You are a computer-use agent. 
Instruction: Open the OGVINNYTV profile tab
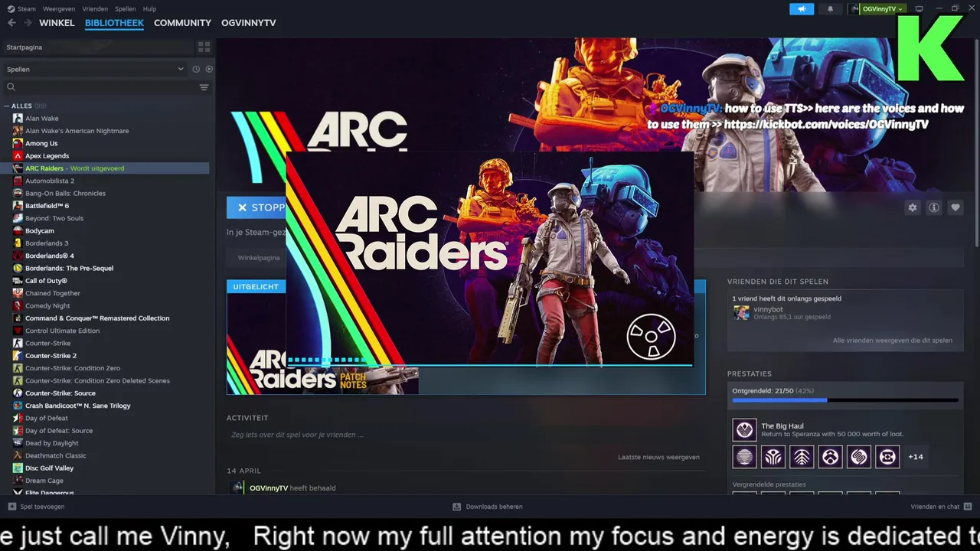click(249, 23)
